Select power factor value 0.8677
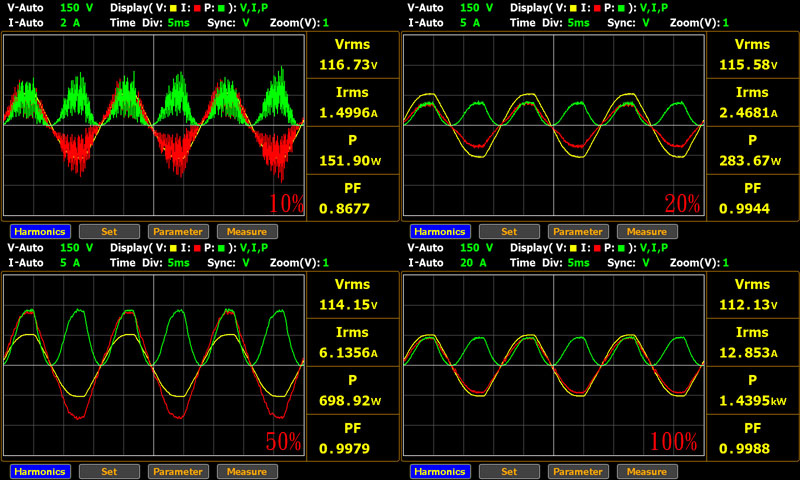Viewport: 800px width, 480px height. click(344, 209)
